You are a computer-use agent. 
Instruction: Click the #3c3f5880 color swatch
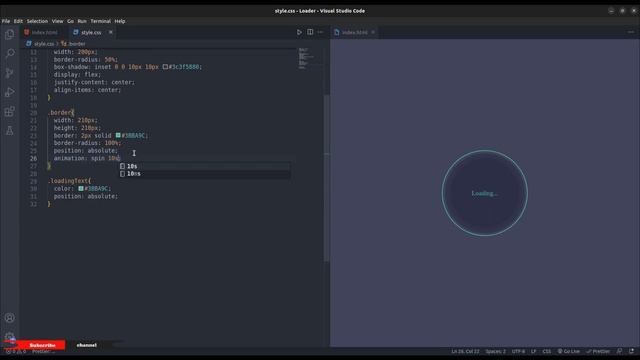(165, 67)
